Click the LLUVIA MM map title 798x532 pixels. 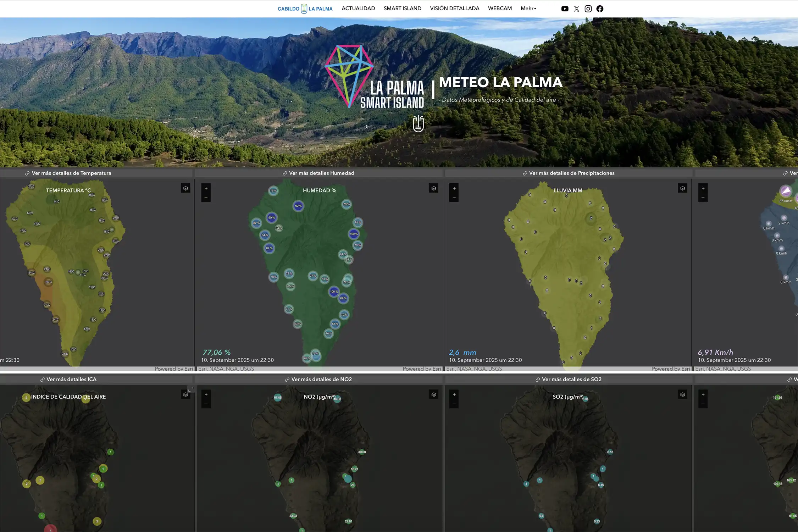point(568,190)
